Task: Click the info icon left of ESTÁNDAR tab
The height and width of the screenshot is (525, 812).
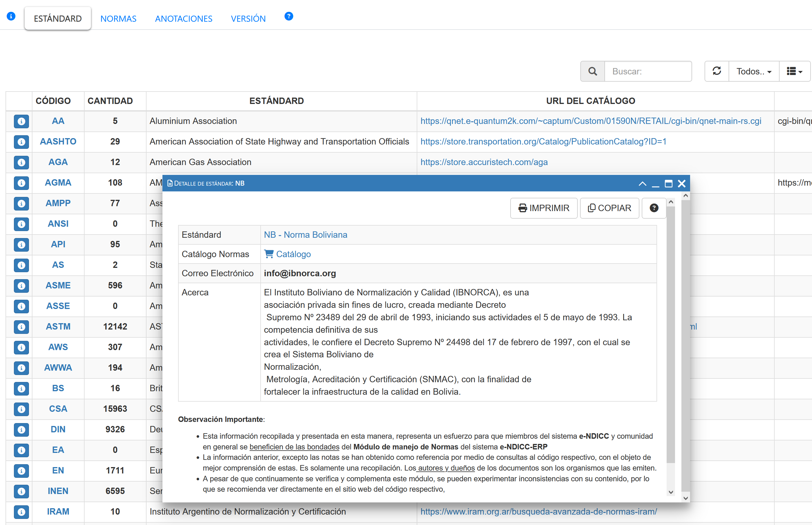Action: pos(11,17)
